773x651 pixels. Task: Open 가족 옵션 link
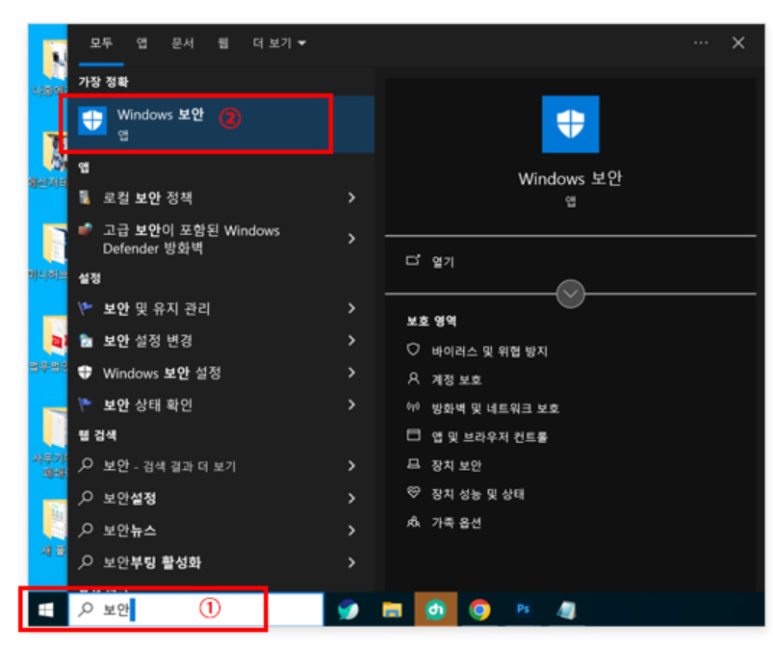tap(457, 523)
